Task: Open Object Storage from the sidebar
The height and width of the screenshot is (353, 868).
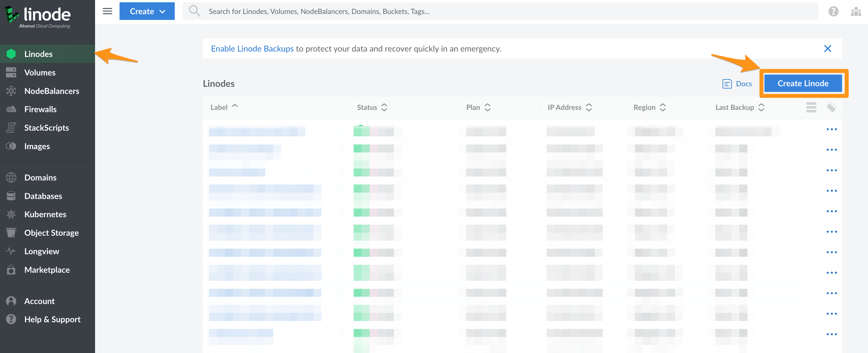Action: 51,233
